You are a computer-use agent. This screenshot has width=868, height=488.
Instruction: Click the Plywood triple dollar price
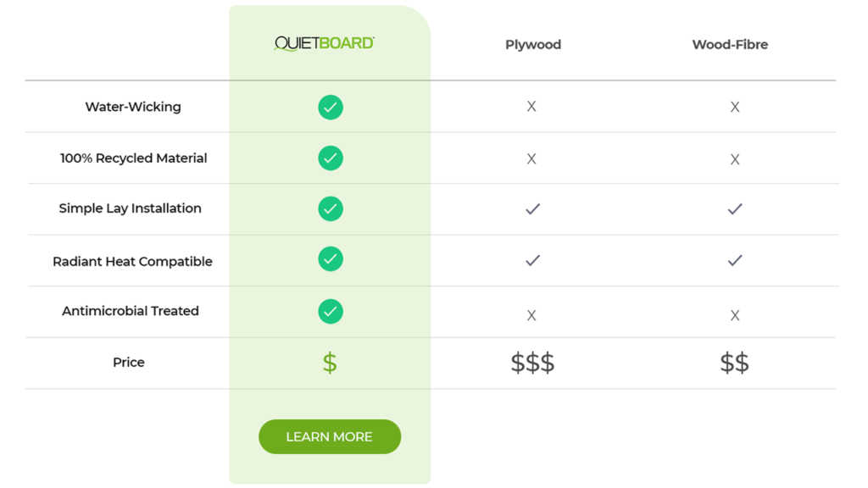click(532, 363)
